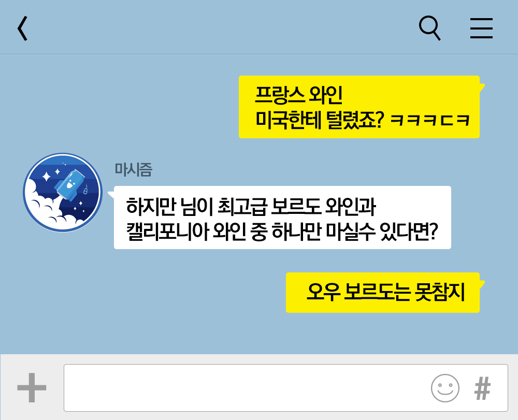Select the yellow bubble starting with 프랑스 와인

tap(359, 107)
